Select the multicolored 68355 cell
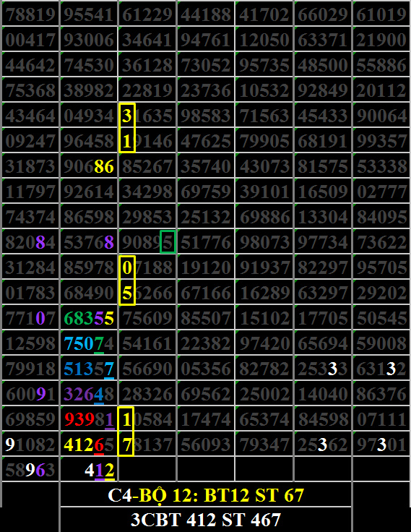The image size is (411, 532). 89,318
